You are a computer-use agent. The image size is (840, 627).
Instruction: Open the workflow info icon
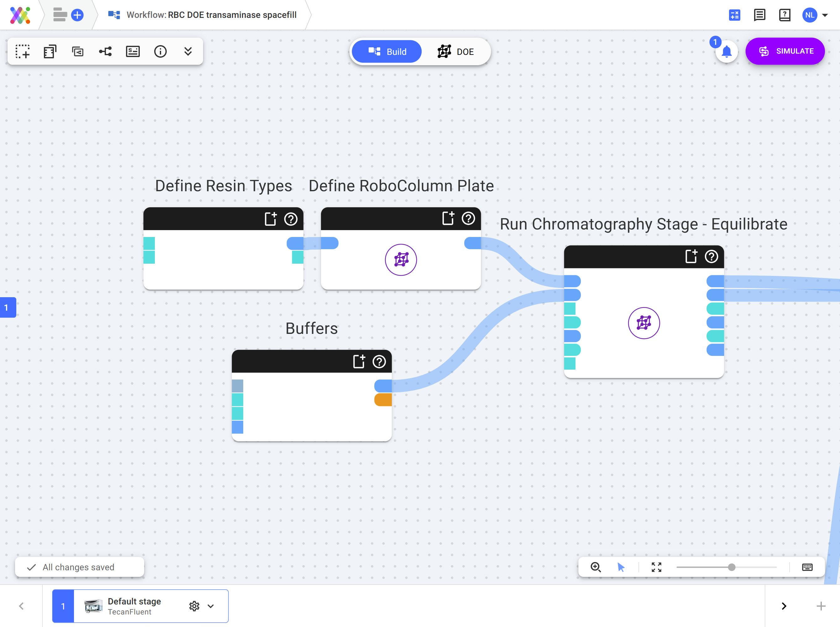(x=160, y=51)
